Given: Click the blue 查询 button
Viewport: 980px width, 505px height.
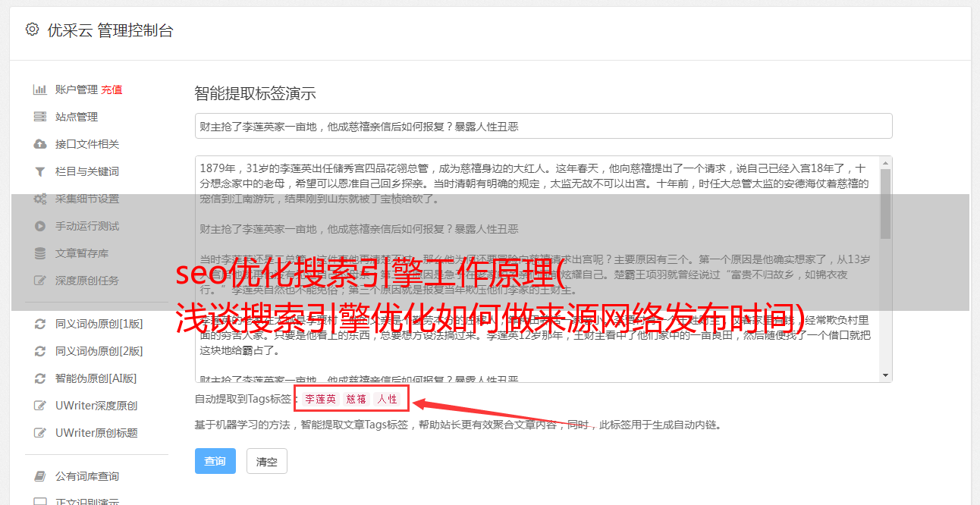Looking at the screenshot, I should click(215, 461).
